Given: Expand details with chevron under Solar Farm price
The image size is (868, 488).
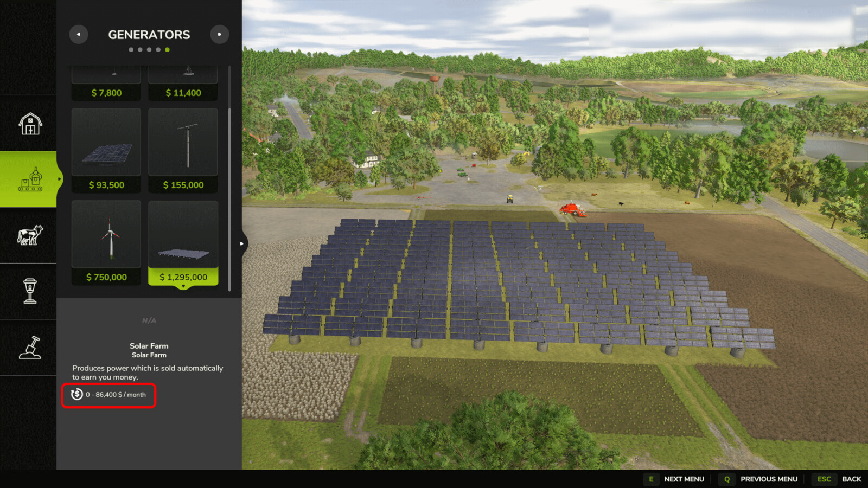Looking at the screenshot, I should 183,287.
